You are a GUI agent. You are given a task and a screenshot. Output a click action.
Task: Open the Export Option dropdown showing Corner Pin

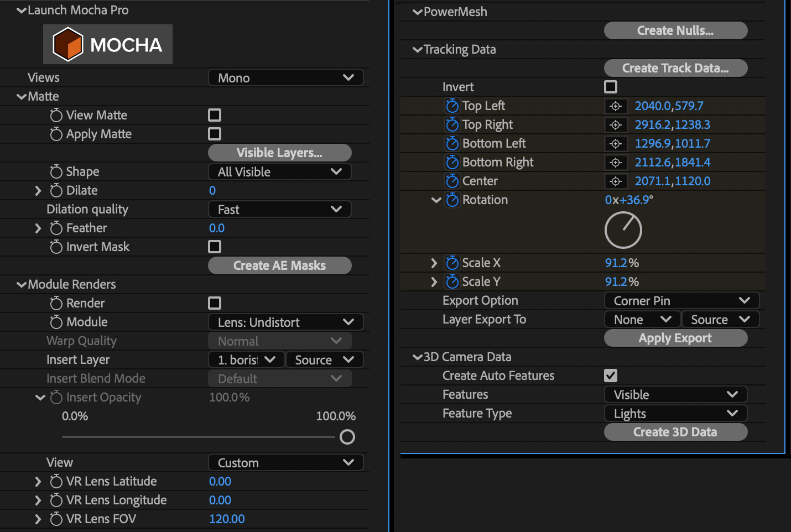click(681, 301)
